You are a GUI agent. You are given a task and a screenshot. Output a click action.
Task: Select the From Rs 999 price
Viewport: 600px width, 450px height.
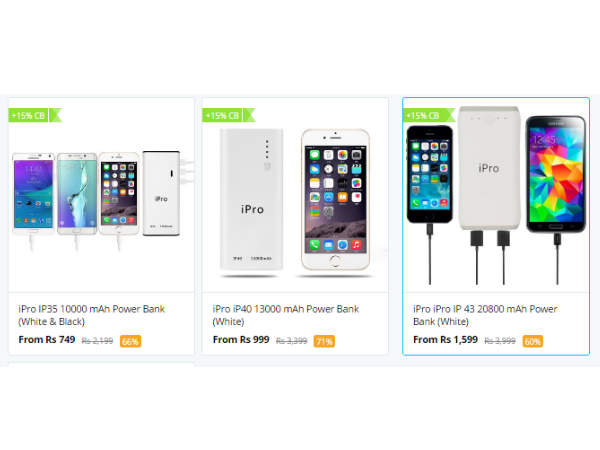tap(241, 340)
